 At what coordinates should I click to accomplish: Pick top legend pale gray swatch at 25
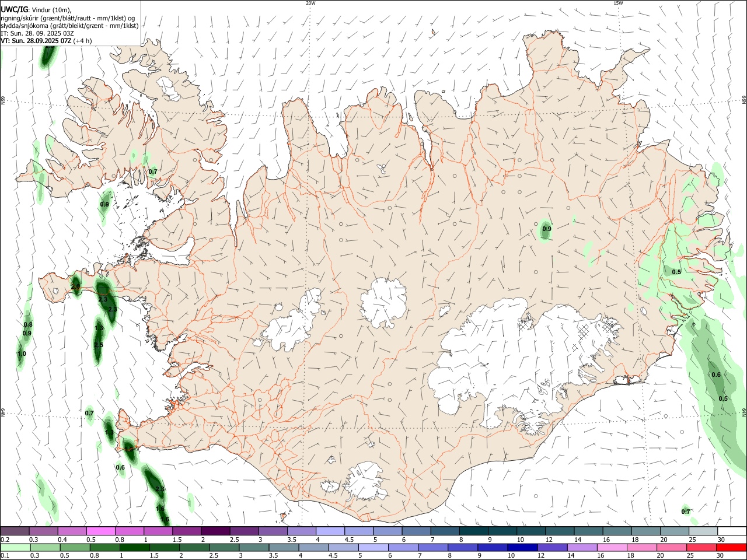click(703, 531)
